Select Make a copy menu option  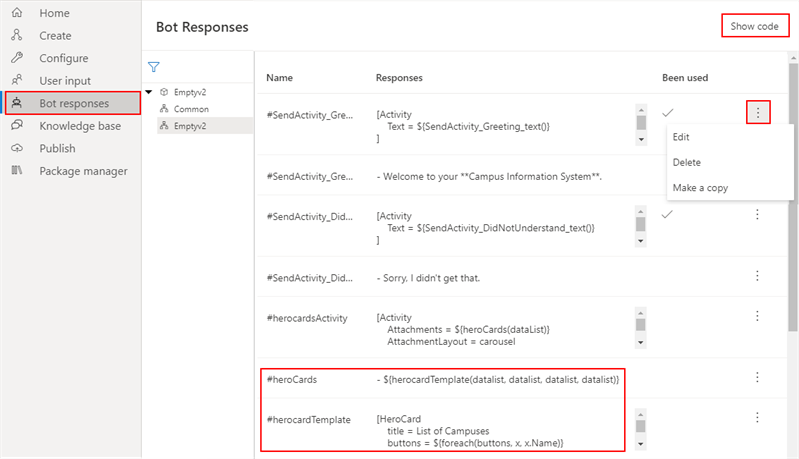(x=700, y=188)
